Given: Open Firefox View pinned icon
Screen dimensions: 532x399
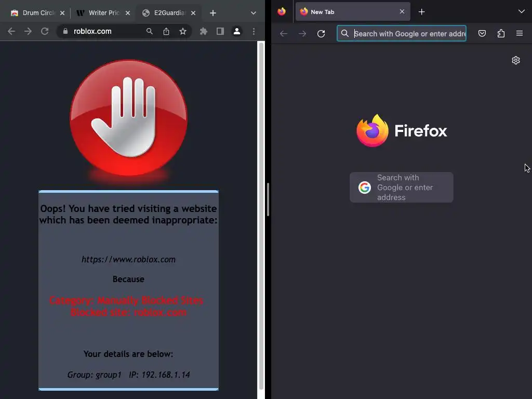Looking at the screenshot, I should 282,12.
